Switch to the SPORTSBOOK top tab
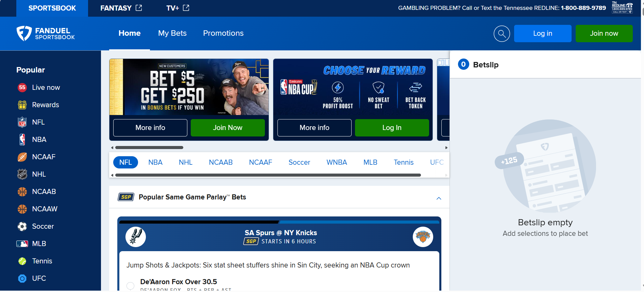 point(52,8)
